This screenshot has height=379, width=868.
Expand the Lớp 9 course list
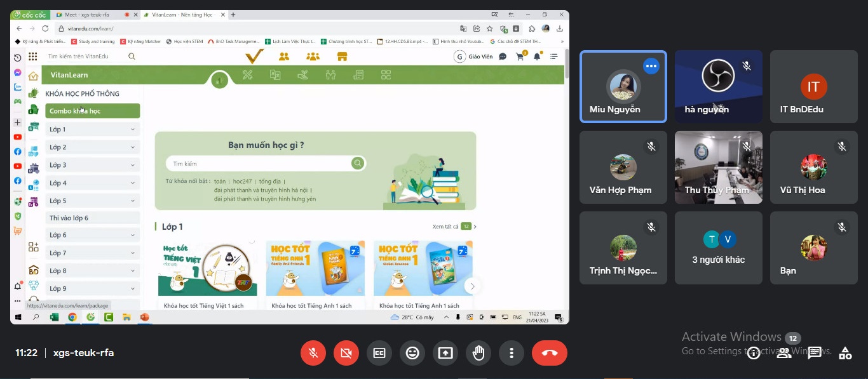(x=93, y=288)
